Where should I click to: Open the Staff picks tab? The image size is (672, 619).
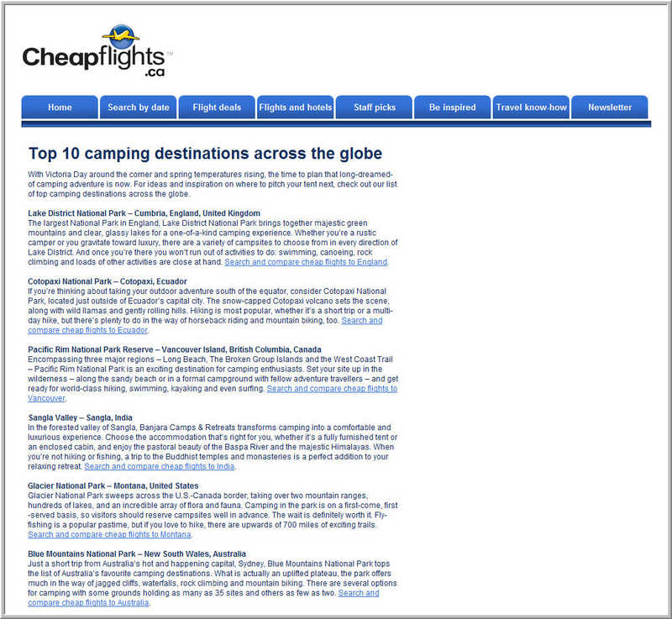374,108
